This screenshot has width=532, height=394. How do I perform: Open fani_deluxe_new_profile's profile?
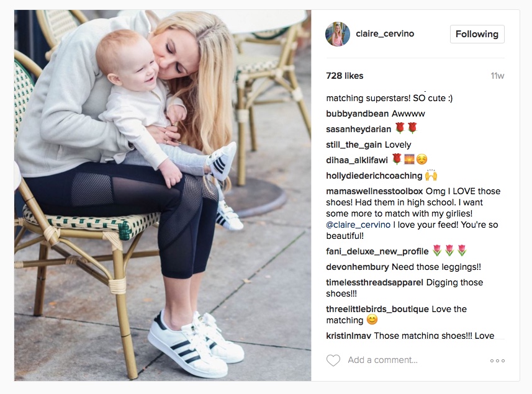(x=377, y=251)
